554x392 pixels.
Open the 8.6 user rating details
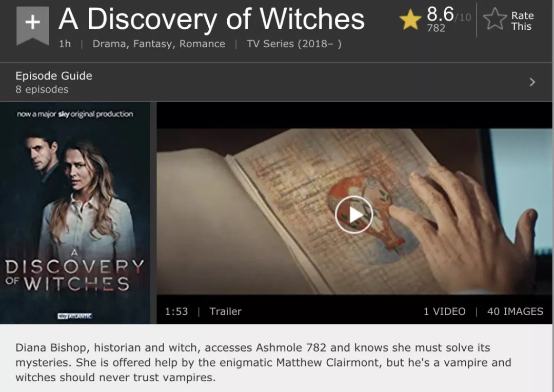(x=440, y=14)
